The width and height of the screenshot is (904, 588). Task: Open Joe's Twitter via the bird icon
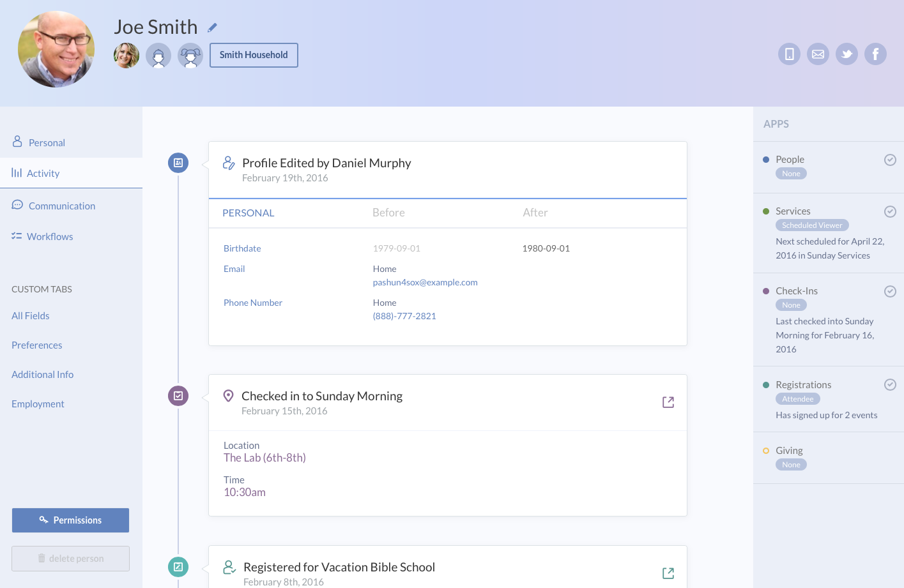coord(847,54)
